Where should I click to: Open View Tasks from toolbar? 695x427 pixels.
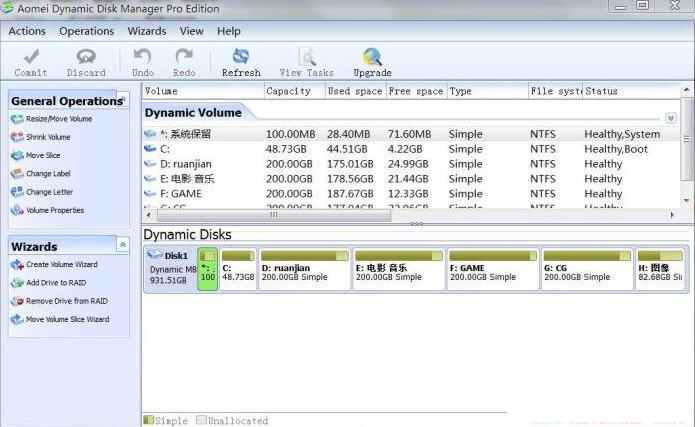coord(307,63)
